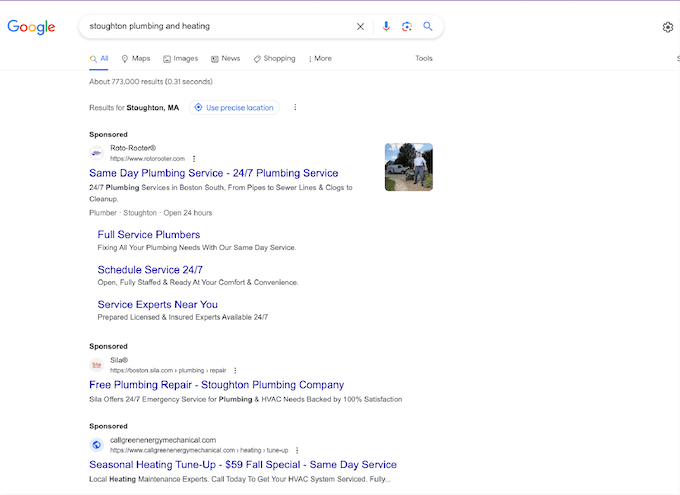
Task: Click the callgreenenergymechanical site favicon
Action: click(x=96, y=445)
